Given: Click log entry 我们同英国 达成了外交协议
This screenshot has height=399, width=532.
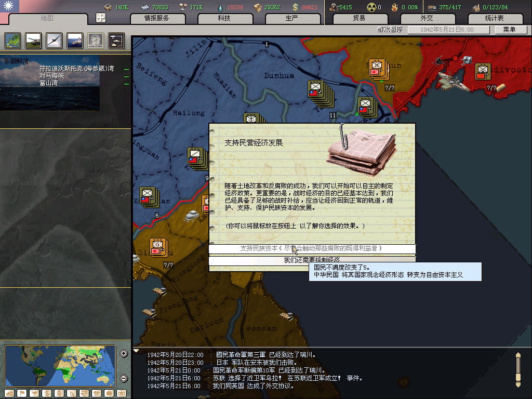Looking at the screenshot, I should 253,386.
